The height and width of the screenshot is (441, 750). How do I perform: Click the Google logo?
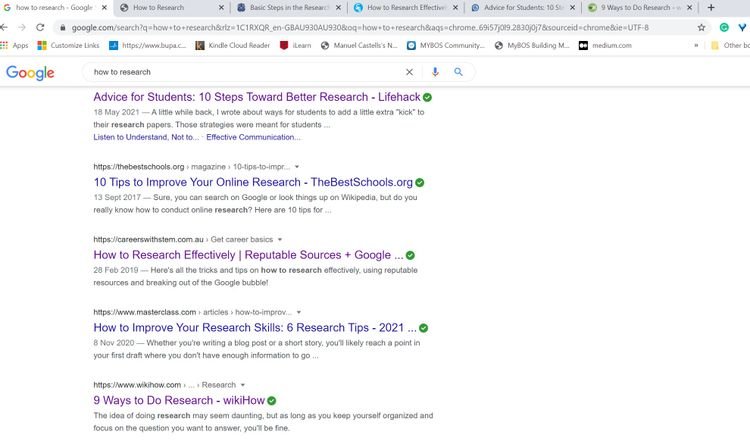30,72
